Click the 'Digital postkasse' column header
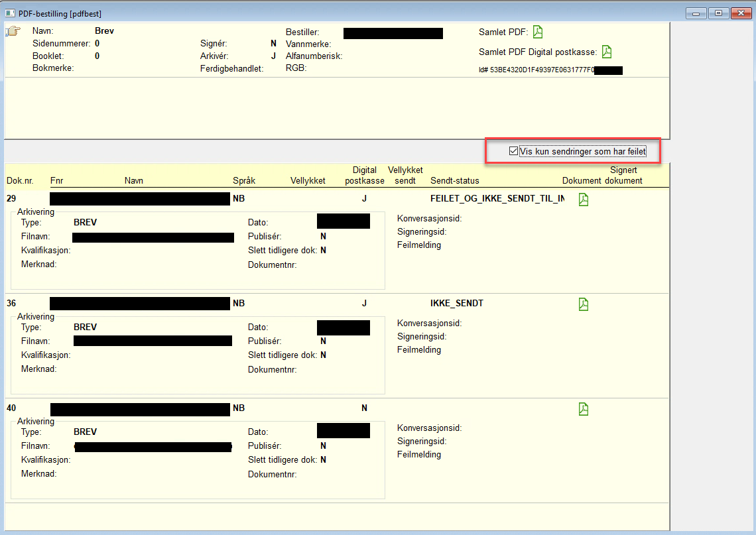756x535 pixels. pyautogui.click(x=365, y=176)
